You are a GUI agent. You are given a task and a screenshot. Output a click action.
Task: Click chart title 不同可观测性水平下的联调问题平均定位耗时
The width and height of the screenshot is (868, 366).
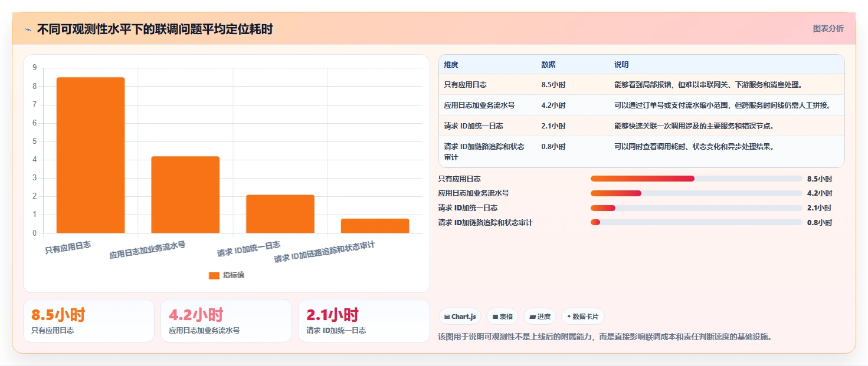click(155, 29)
